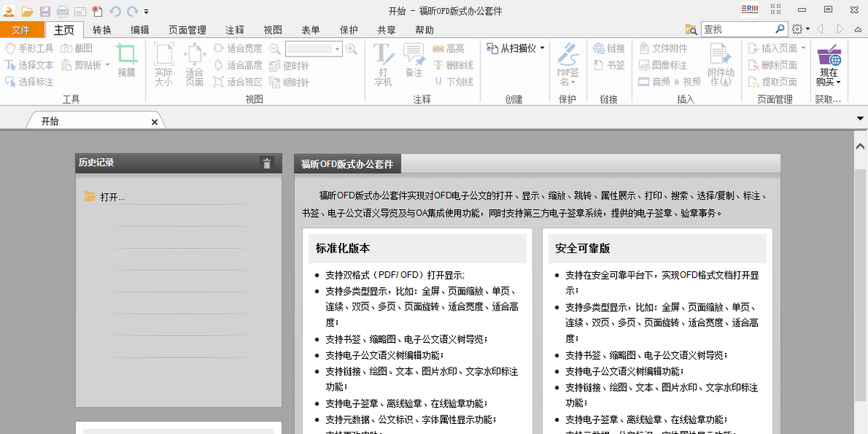
Task: Click 顺时针 rotate clockwise
Action: 289,82
